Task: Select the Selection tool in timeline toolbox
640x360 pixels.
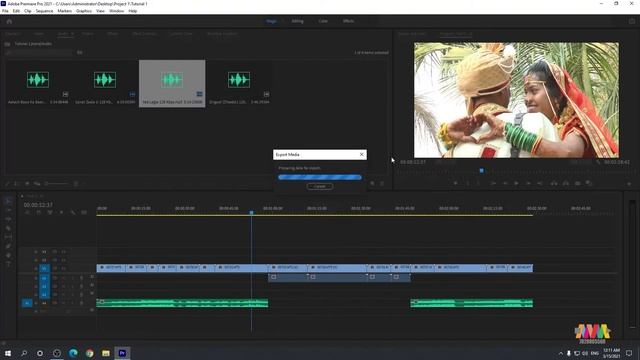Action: point(8,201)
